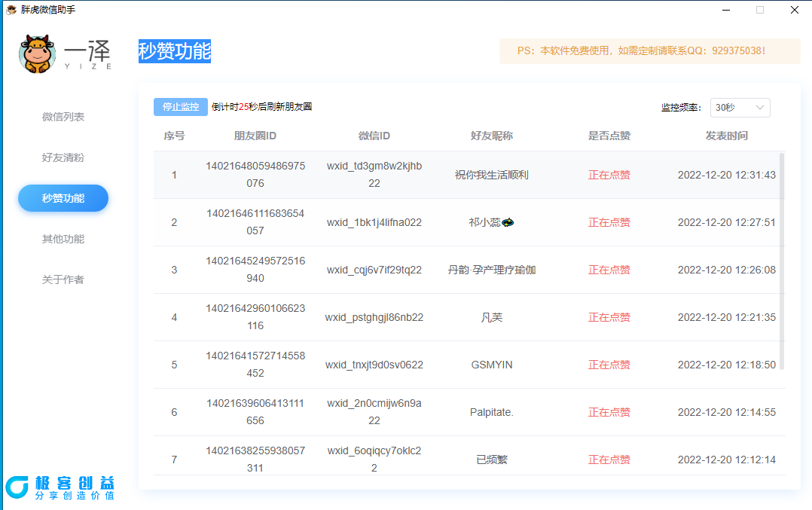This screenshot has height=510, width=812.
Task: Open the 关于作者 page
Action: coord(63,279)
